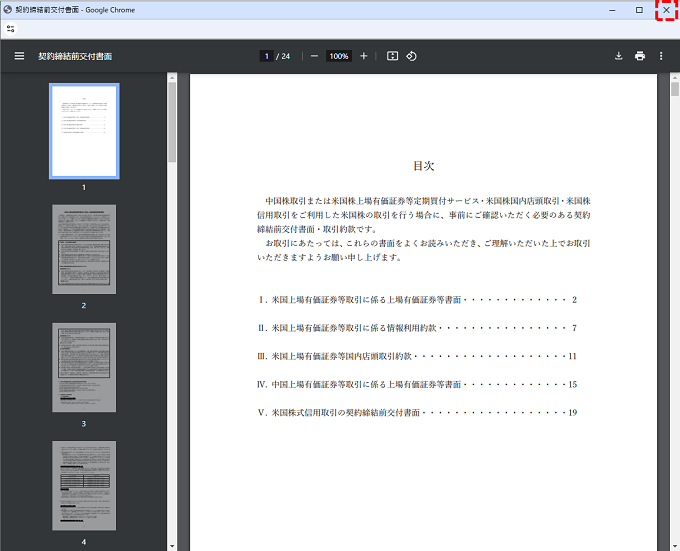Toggle the sidebar menu hamburger icon
This screenshot has height=551, width=680.
[19, 56]
